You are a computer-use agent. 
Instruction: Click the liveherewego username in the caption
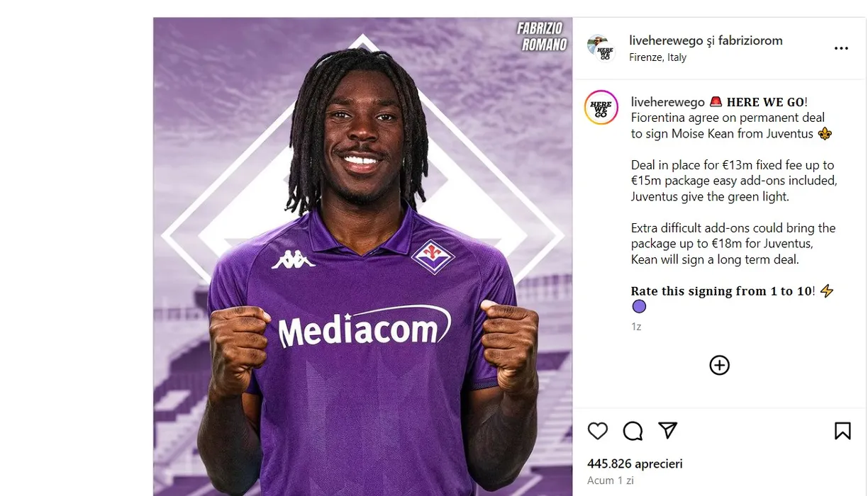click(667, 102)
